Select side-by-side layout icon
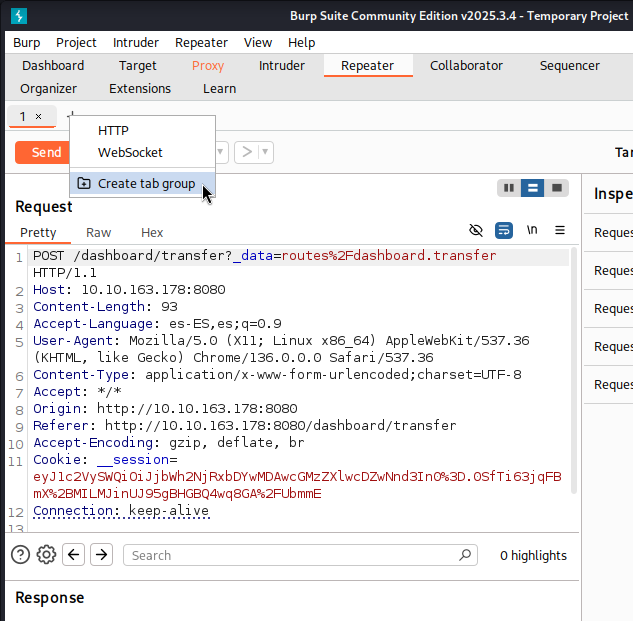The image size is (633, 621). [509, 188]
